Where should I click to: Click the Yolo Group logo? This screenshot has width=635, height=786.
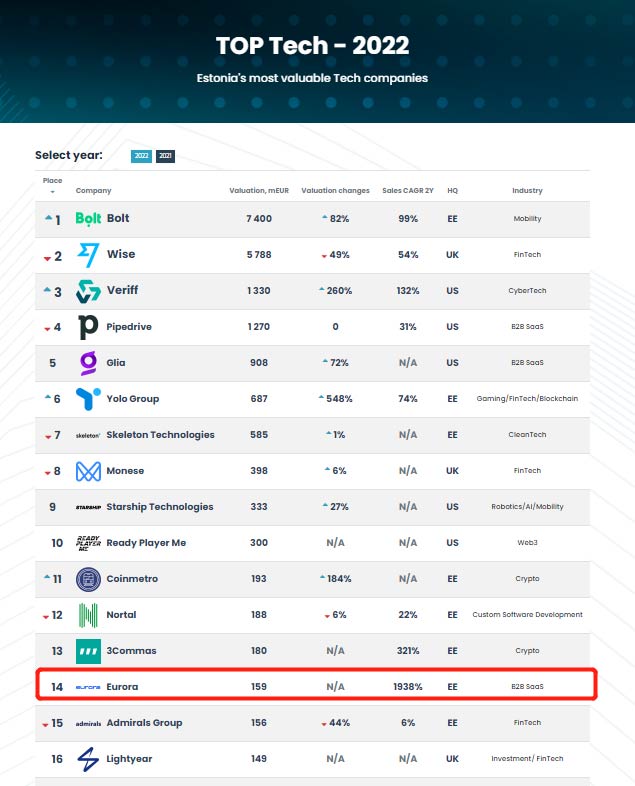coord(89,399)
